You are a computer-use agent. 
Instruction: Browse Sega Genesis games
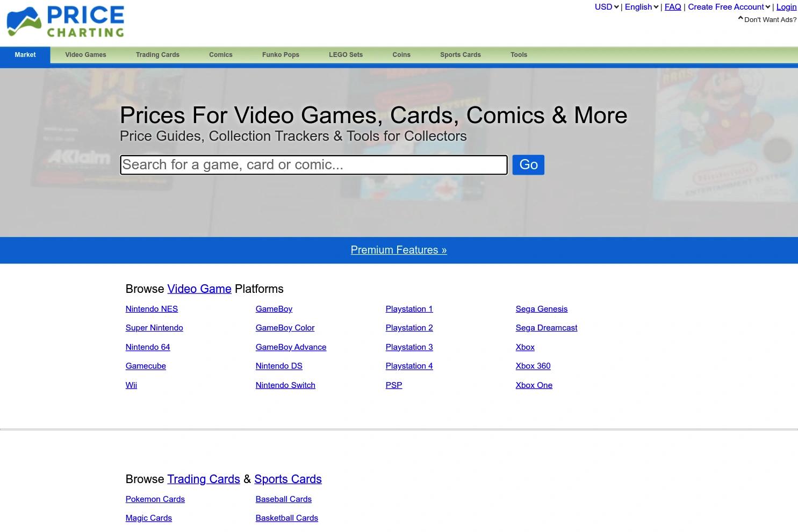pyautogui.click(x=542, y=309)
